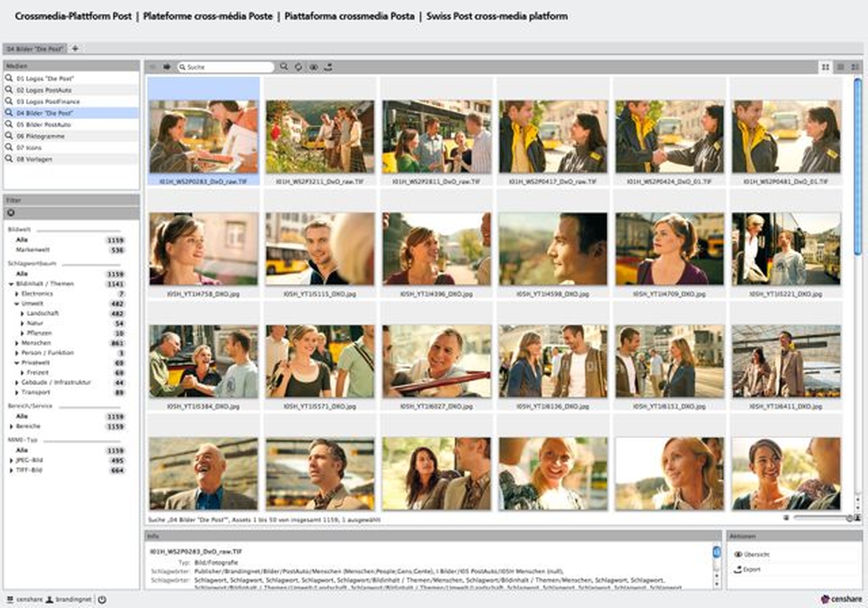Expand the Electronics tree node
The height and width of the screenshot is (608, 868).
click(x=17, y=294)
